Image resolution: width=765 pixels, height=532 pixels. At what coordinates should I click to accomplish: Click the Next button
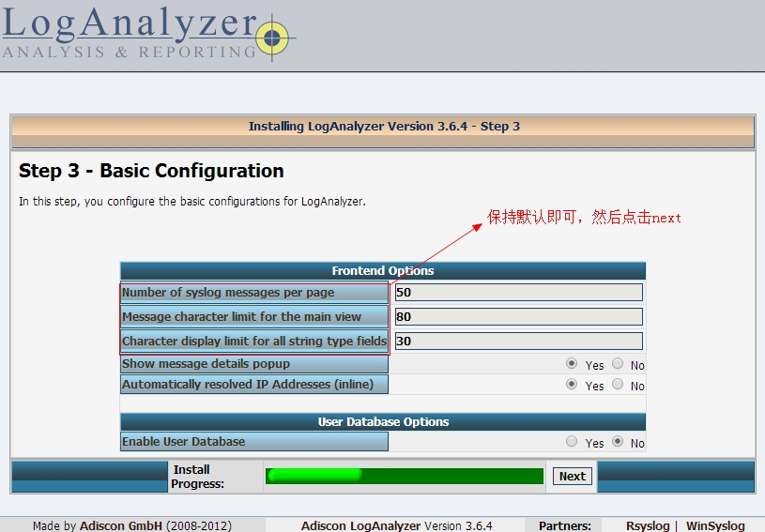tap(573, 476)
